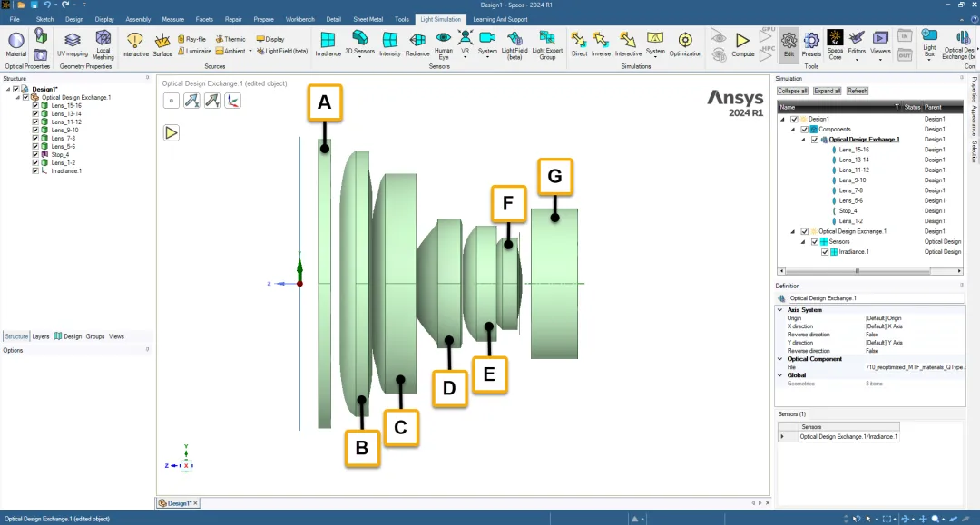Click the Refresh button in Simulation panel
The height and width of the screenshot is (525, 980).
click(857, 92)
